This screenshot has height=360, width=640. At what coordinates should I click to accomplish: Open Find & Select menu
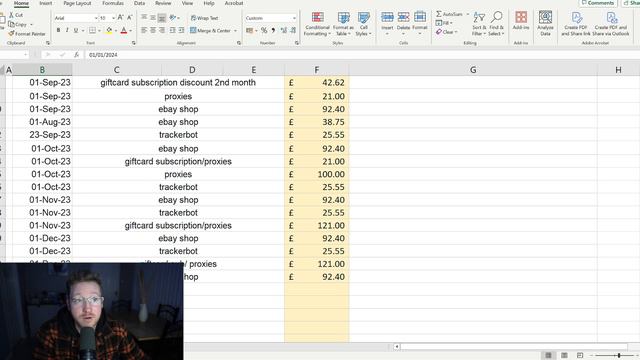point(496,24)
